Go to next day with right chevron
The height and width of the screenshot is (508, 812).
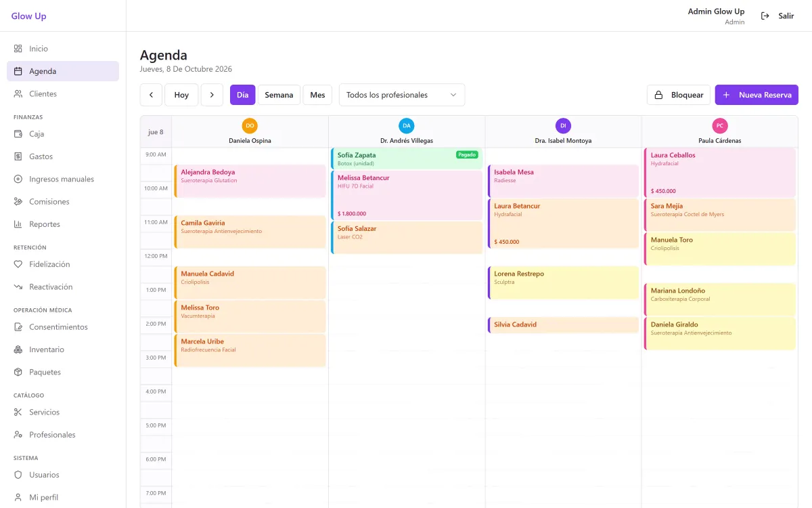212,95
